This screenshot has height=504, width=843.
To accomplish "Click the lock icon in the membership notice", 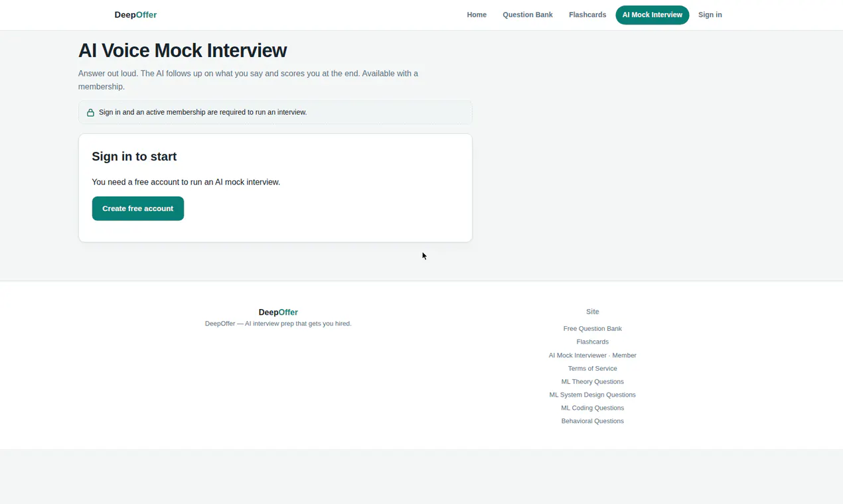I will 90,113.
